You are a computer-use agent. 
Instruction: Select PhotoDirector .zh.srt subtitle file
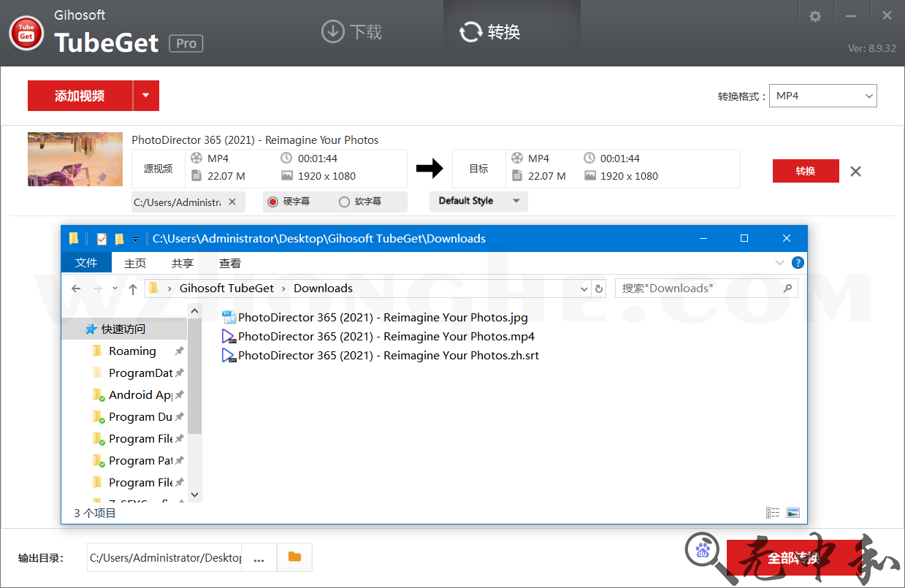click(388, 356)
